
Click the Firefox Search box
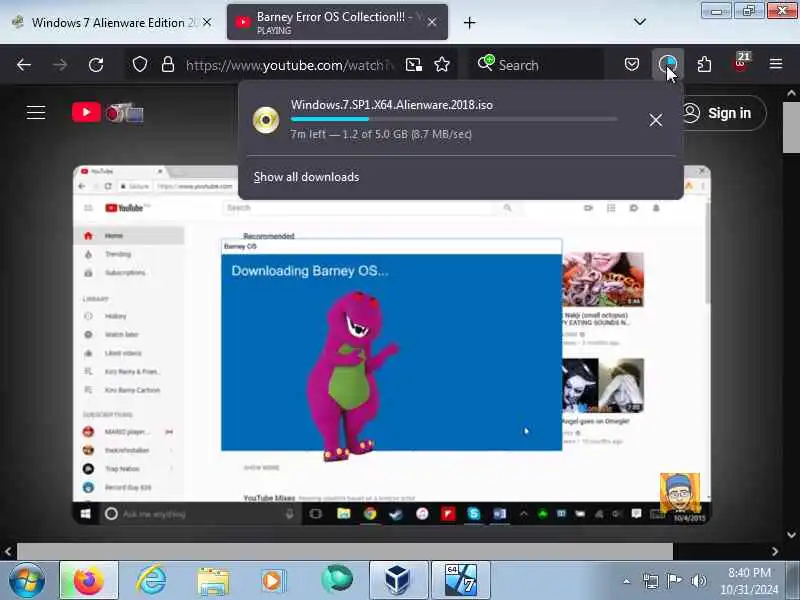tap(536, 65)
